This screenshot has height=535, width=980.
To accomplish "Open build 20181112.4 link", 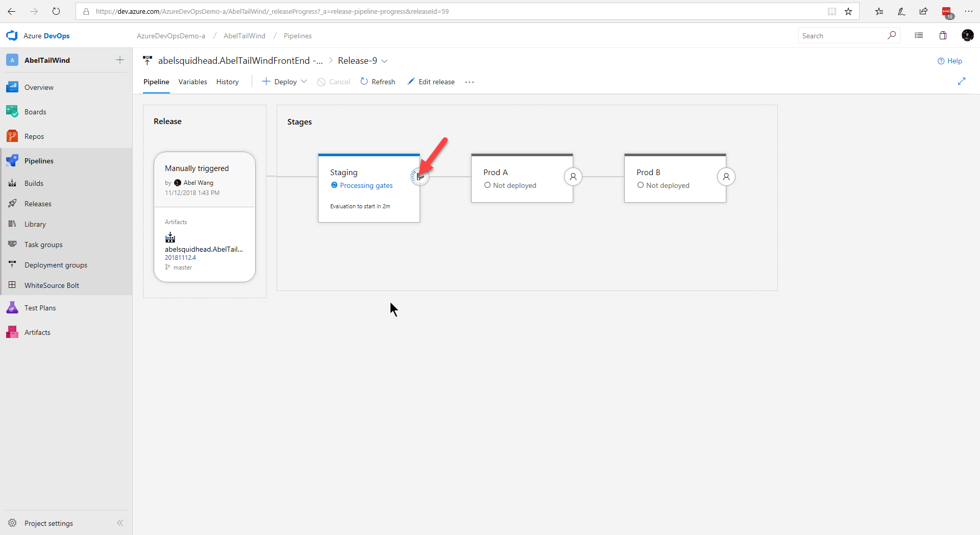I will click(180, 258).
